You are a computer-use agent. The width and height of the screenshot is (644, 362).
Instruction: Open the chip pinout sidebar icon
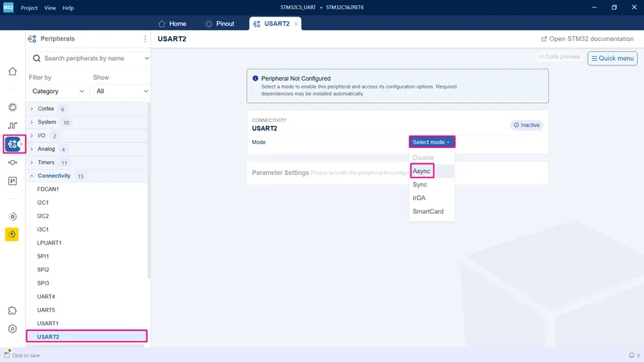[x=13, y=107]
